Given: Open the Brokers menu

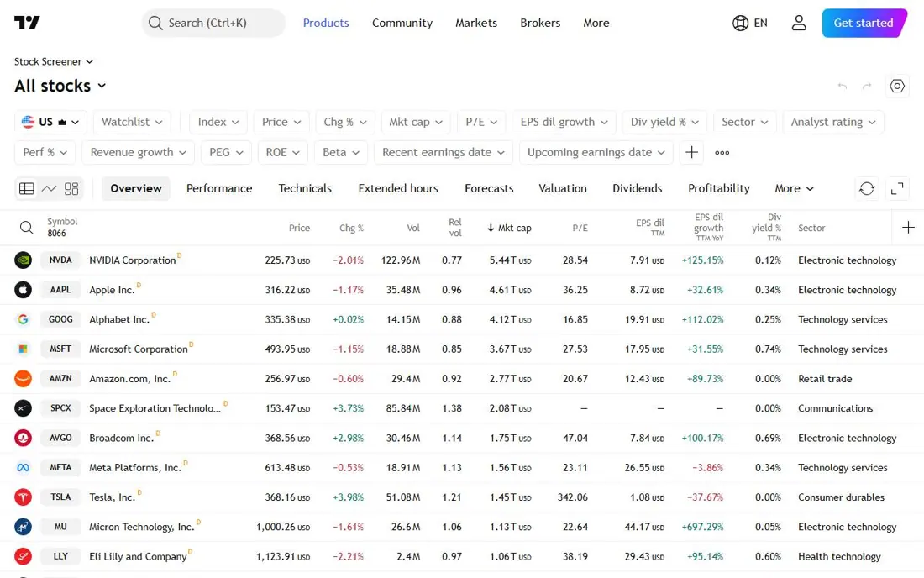Looking at the screenshot, I should pyautogui.click(x=540, y=23).
